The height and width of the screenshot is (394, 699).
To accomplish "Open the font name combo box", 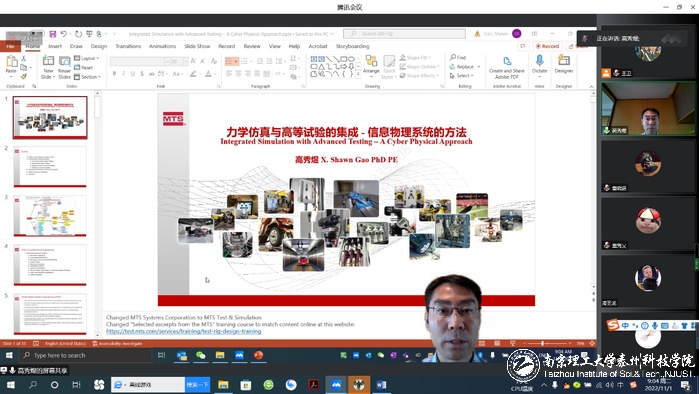I will pos(140,61).
